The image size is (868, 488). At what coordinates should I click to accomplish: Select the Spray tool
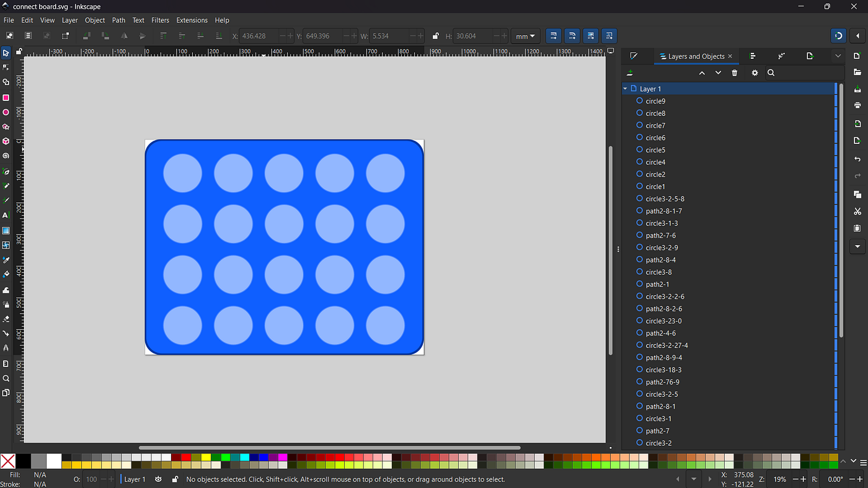click(6, 304)
